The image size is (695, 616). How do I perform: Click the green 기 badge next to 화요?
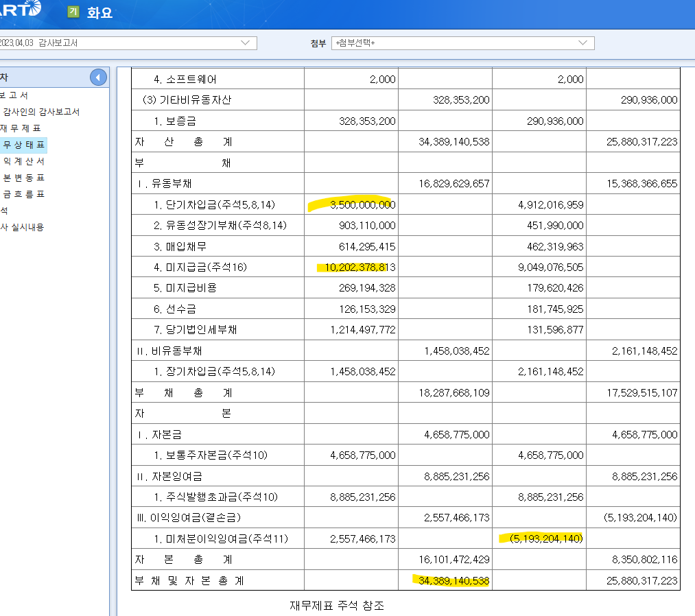(73, 12)
